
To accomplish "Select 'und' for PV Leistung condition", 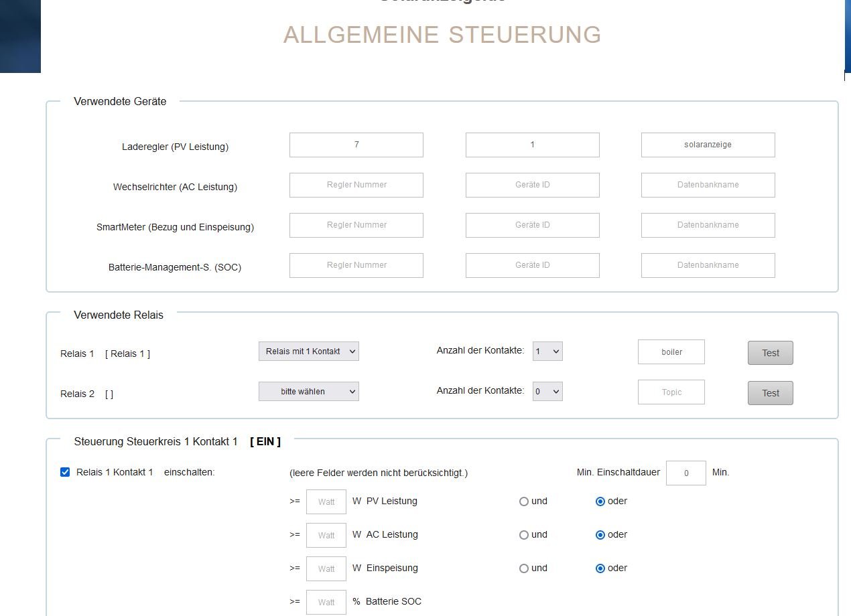I will (x=524, y=502).
